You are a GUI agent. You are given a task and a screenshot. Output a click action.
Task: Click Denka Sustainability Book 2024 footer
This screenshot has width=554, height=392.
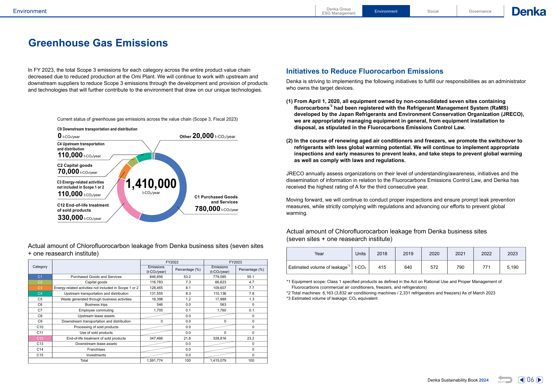[458, 380]
